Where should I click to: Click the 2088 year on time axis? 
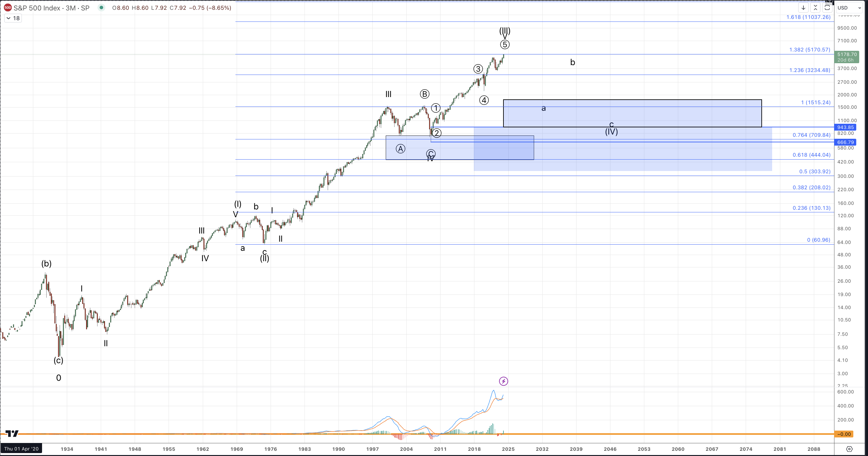[814, 449]
